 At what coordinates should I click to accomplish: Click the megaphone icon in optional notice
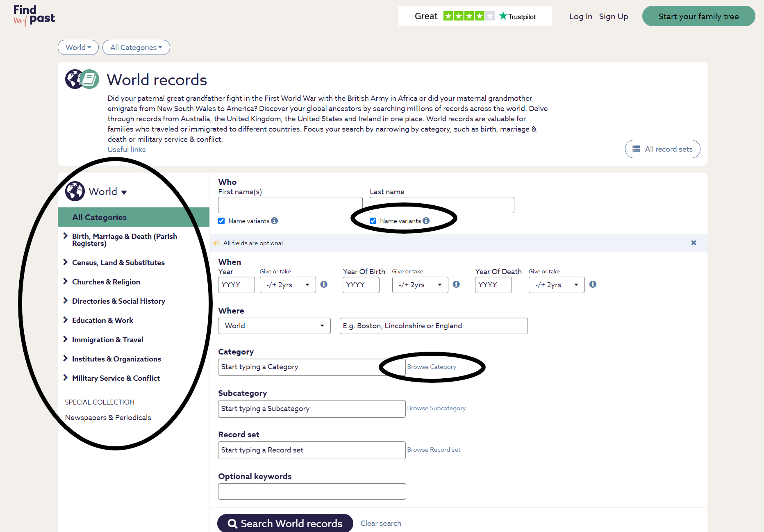pos(217,243)
